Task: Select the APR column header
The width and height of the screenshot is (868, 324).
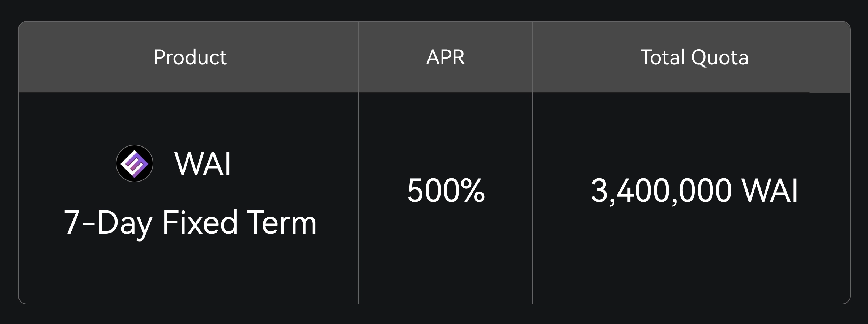Action: click(446, 57)
